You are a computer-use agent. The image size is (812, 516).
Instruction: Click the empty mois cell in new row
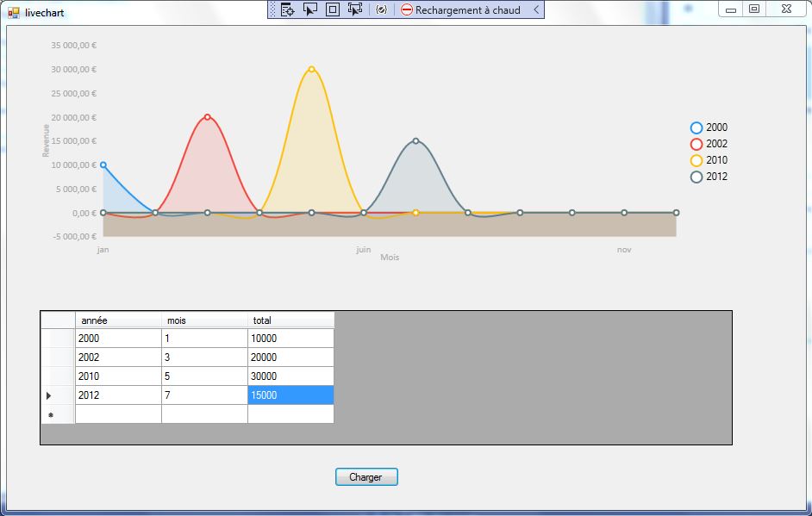pyautogui.click(x=204, y=414)
